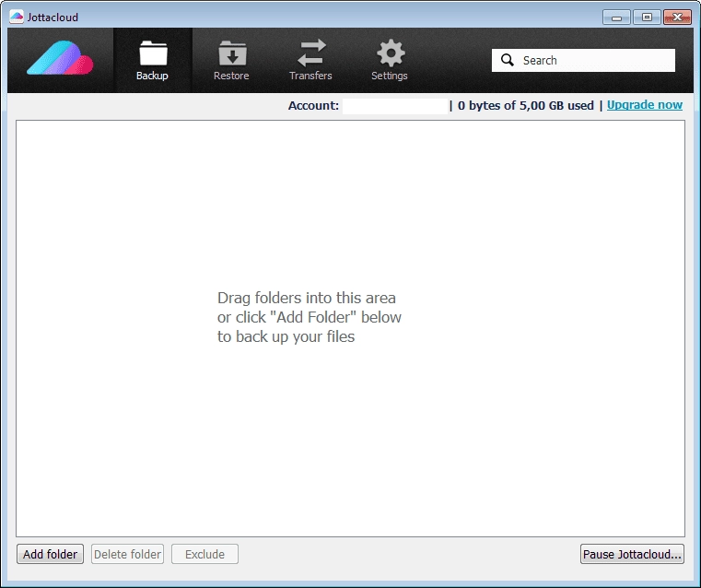This screenshot has height=588, width=701.
Task: Maximize the Jottacloud window
Action: click(647, 18)
